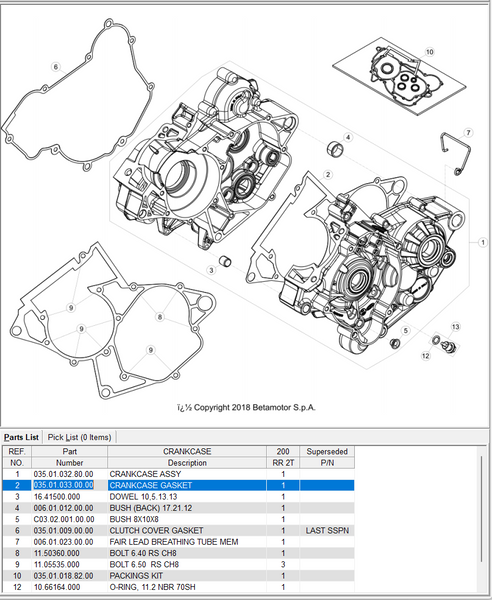Click callout 2 on crankcase gasket
492x600 pixels.
coord(327,175)
